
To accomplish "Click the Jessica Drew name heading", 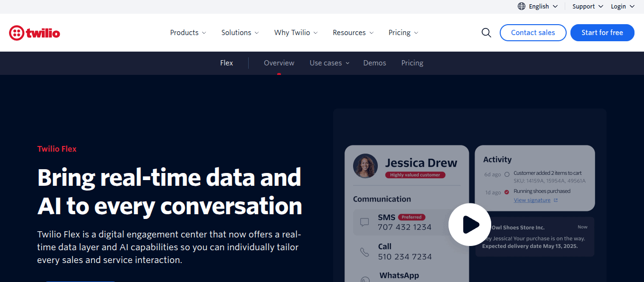I will [421, 163].
